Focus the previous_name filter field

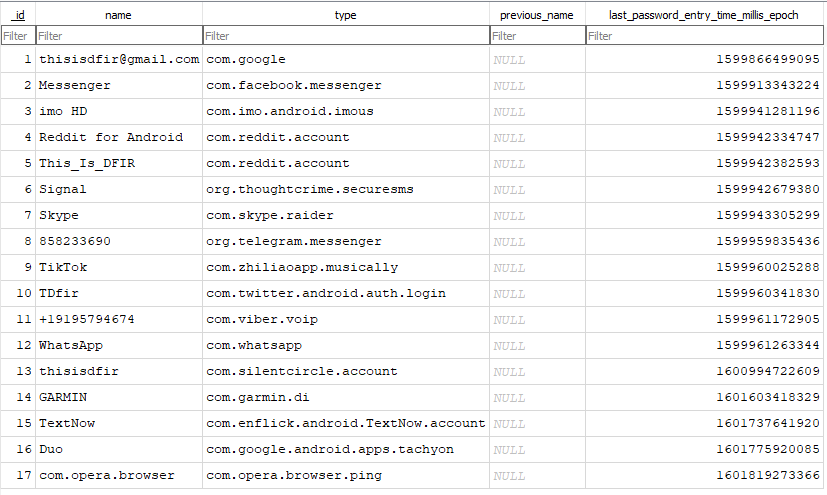click(x=537, y=36)
